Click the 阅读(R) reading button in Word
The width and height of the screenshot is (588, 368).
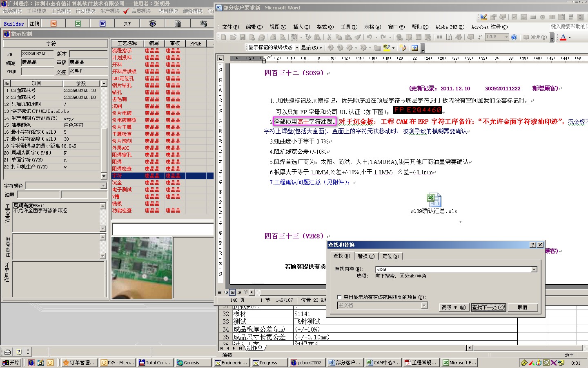point(535,37)
